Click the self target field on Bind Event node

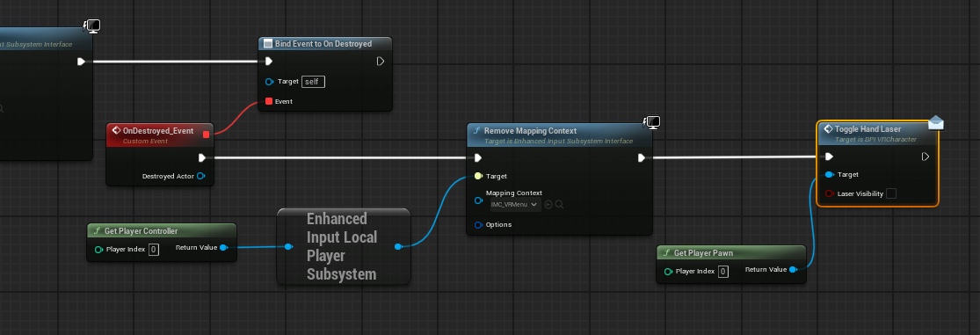coord(313,82)
